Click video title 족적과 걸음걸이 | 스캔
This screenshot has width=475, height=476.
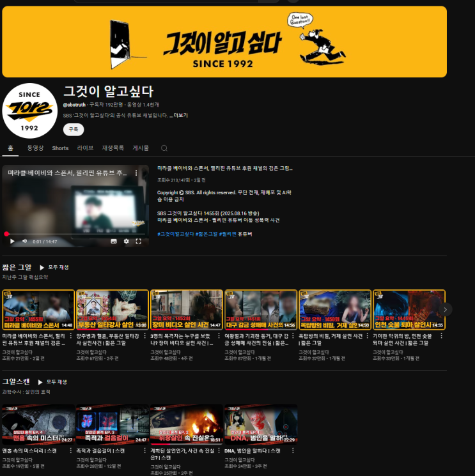pyautogui.click(x=100, y=451)
